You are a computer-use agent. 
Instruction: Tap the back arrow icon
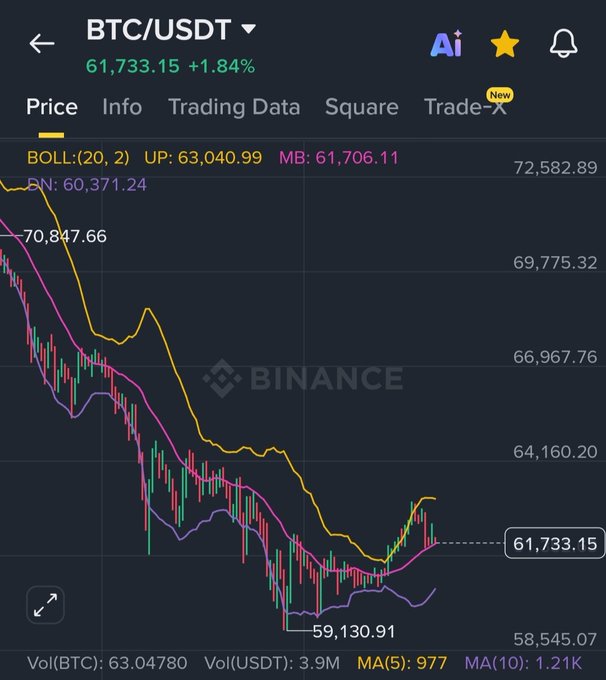coord(42,43)
